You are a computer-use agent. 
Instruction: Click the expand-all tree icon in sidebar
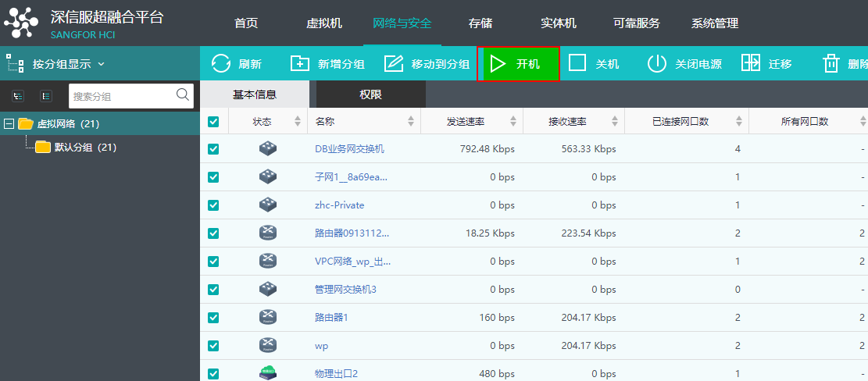click(x=18, y=96)
